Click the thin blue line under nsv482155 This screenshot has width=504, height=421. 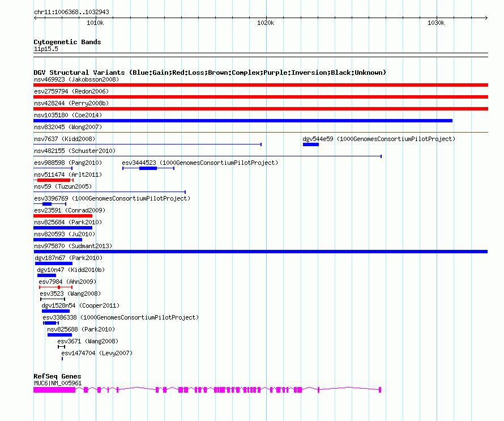pyautogui.click(x=207, y=156)
